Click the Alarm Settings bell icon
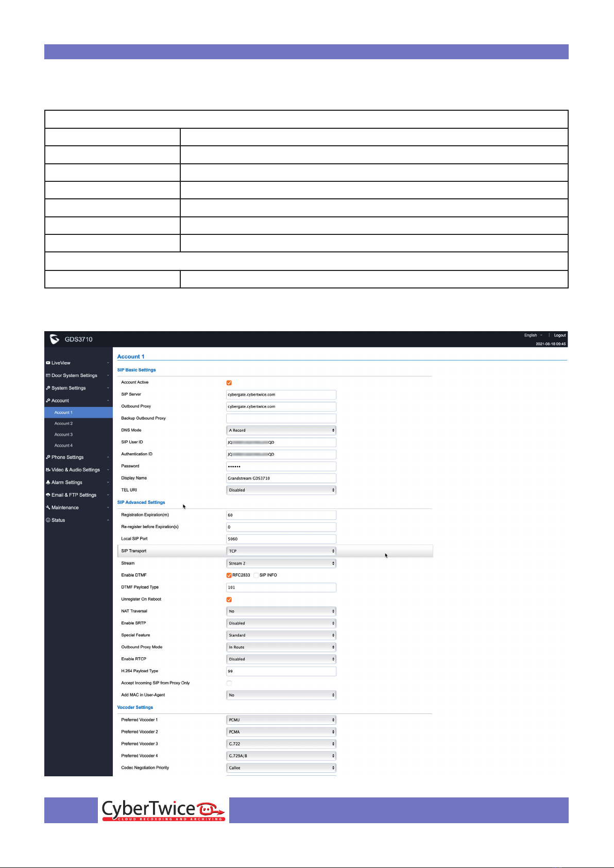Image resolution: width=614 pixels, height=868 pixels. point(48,483)
